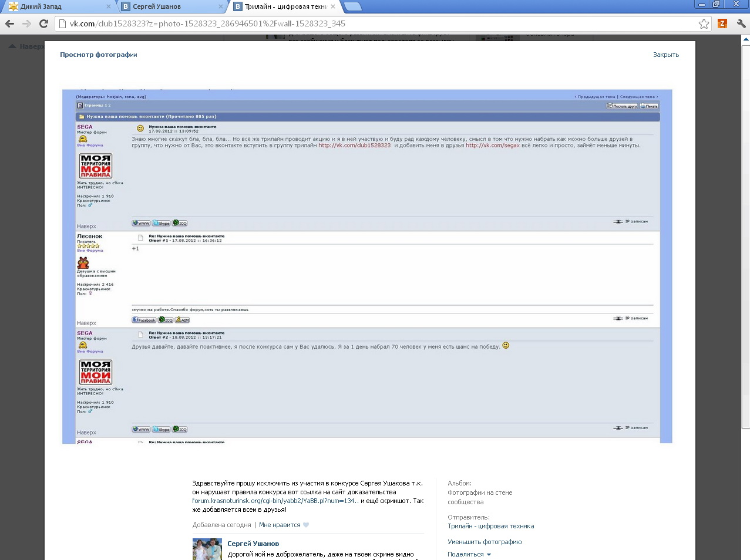Viewport: 750px width, 560px height.
Task: Open the forum.krasnoturinsk.org link in description
Action: coord(275,501)
